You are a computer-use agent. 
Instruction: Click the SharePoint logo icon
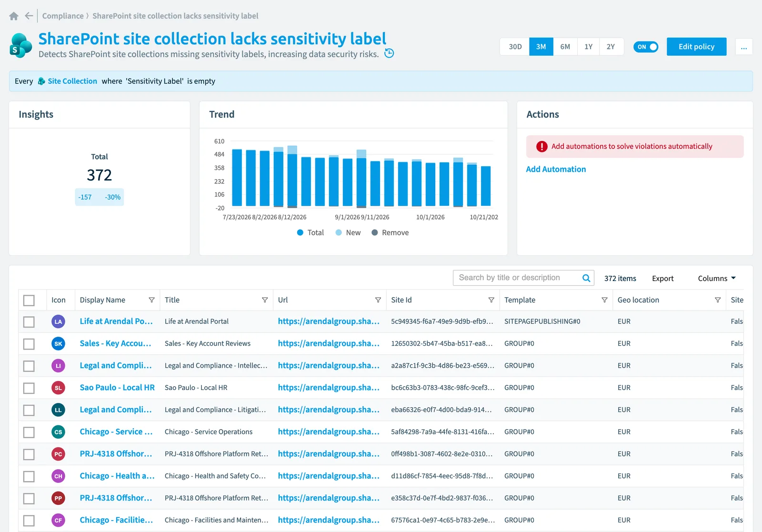[x=20, y=46]
